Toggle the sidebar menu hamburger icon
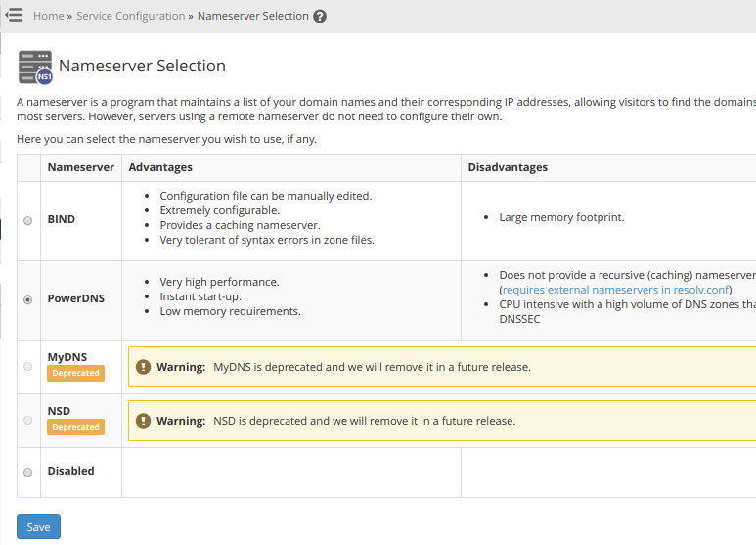The width and height of the screenshot is (756, 545). pyautogui.click(x=15, y=15)
